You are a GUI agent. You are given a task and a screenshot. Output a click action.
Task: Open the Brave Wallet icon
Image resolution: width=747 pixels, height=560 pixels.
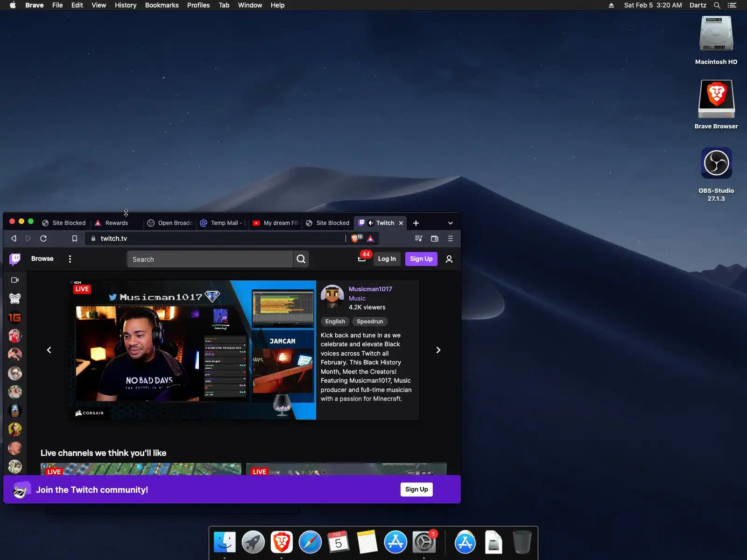[435, 238]
